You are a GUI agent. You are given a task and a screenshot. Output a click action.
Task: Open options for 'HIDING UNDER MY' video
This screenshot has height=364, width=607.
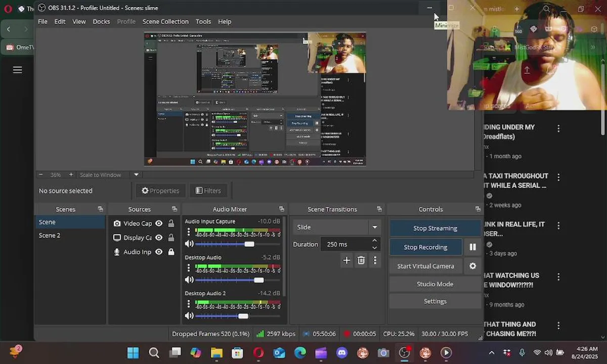[x=558, y=128]
